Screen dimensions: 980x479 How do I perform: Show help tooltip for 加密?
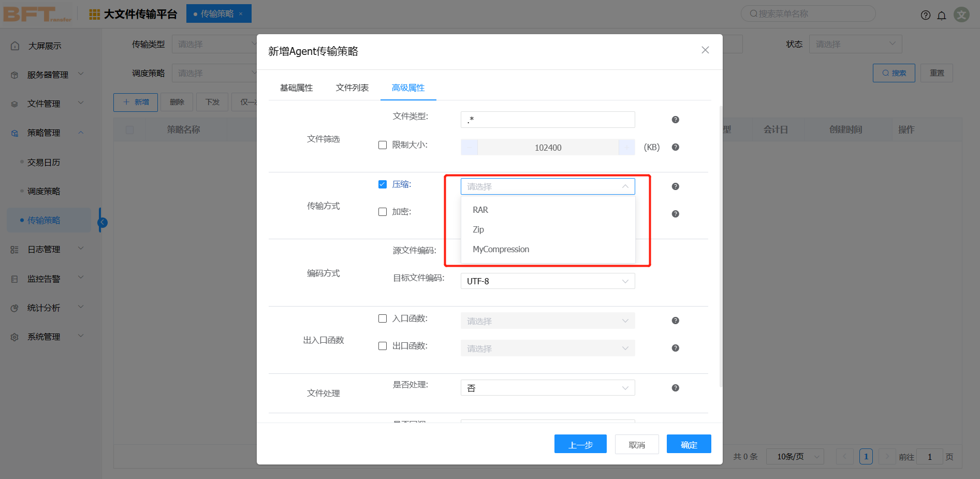[x=675, y=214]
